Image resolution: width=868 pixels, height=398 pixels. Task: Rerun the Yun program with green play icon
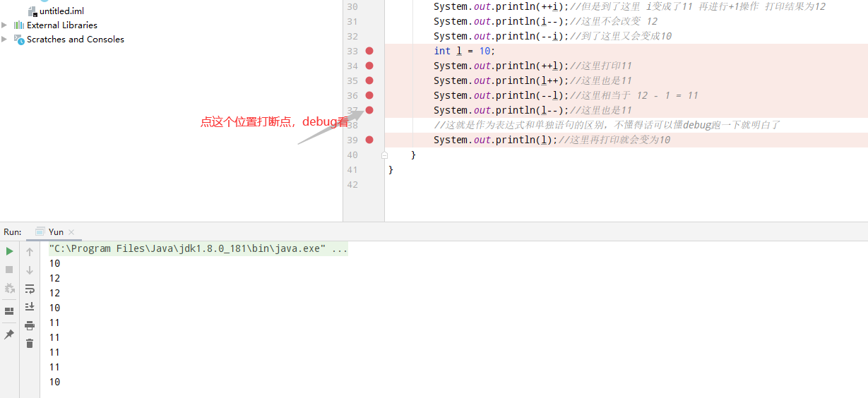9,251
